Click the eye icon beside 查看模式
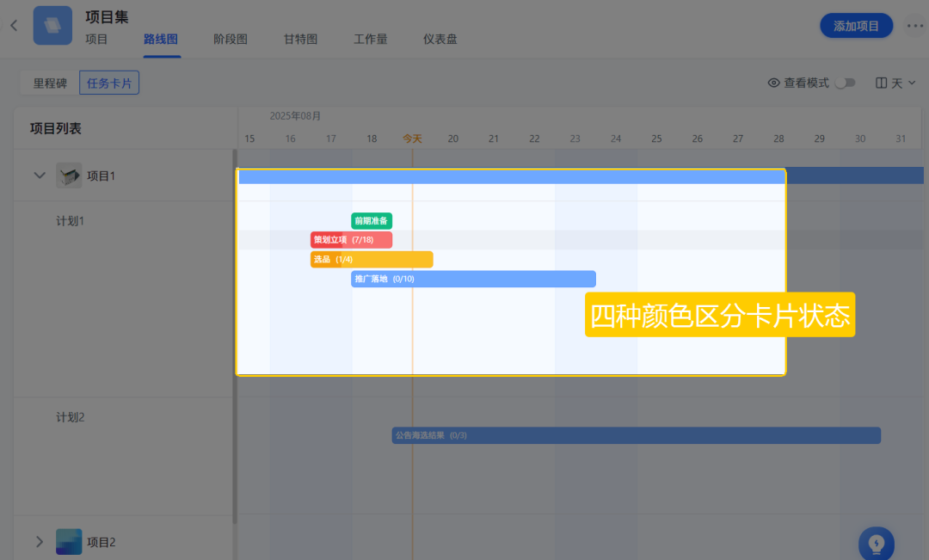Image resolution: width=929 pixels, height=560 pixels. click(x=773, y=83)
